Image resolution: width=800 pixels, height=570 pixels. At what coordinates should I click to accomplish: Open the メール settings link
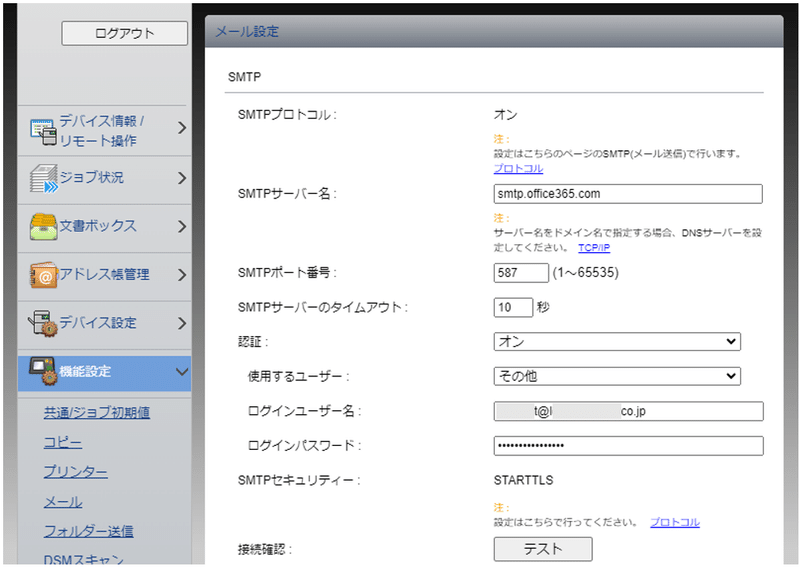click(63, 502)
